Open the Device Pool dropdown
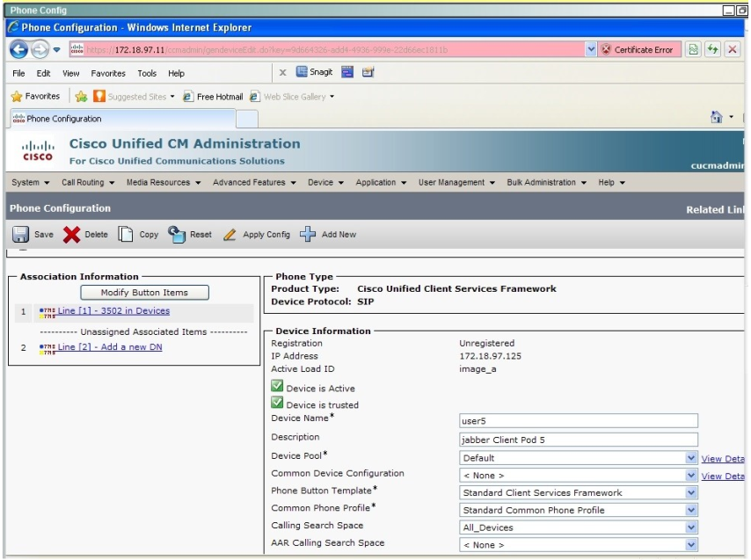Screen dimensions: 751x560 coord(690,458)
